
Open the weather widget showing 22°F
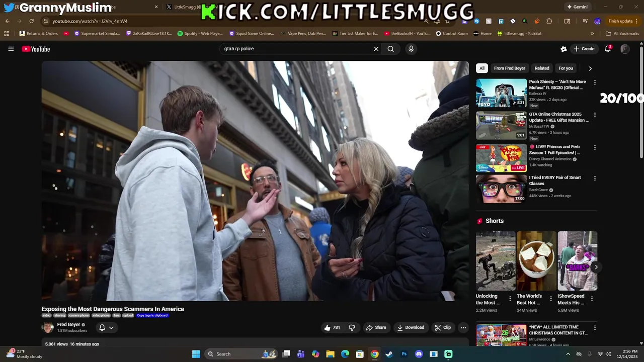pos(25,354)
